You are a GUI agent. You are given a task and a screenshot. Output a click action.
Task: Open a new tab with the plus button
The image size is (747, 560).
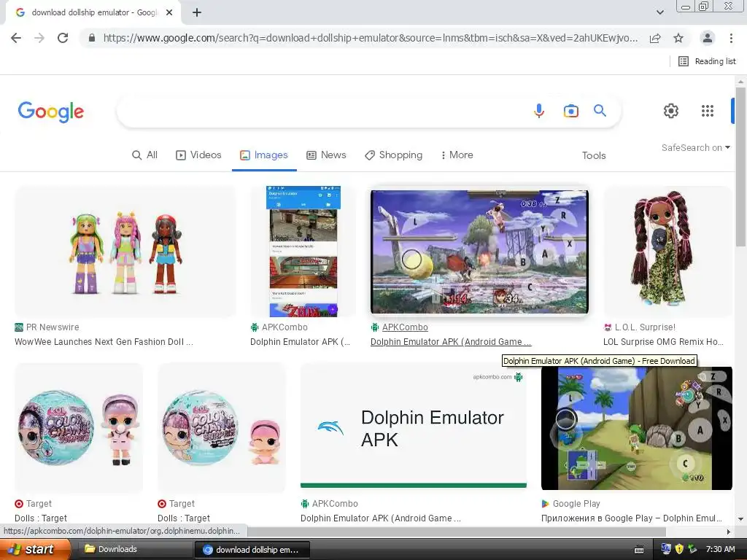tap(197, 12)
